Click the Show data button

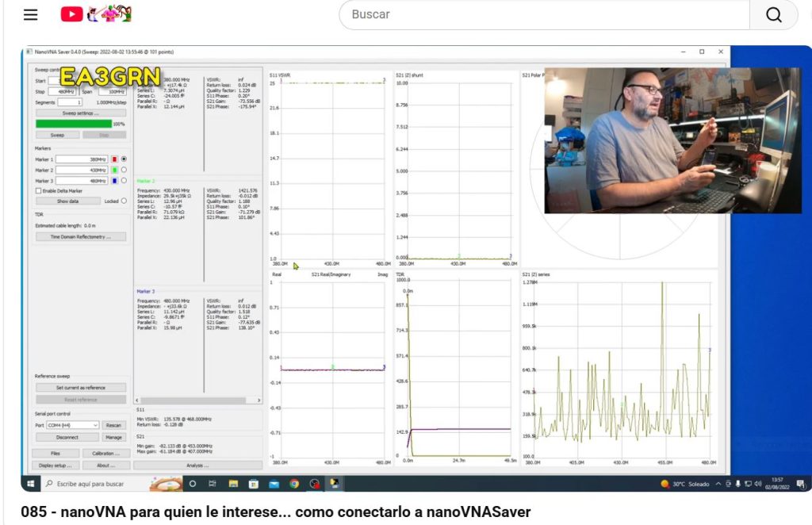coord(68,201)
